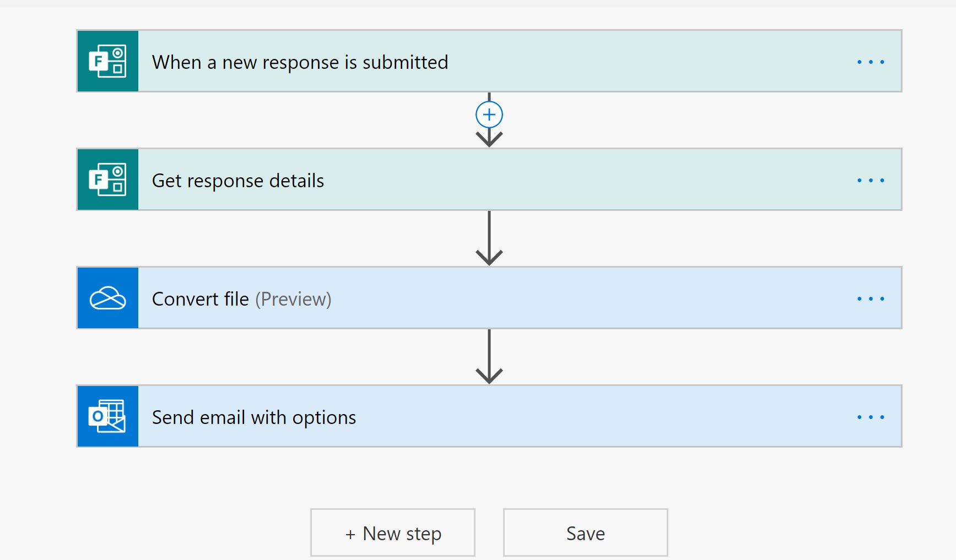The image size is (956, 560).
Task: Expand the Convert file action card
Action: [496, 298]
